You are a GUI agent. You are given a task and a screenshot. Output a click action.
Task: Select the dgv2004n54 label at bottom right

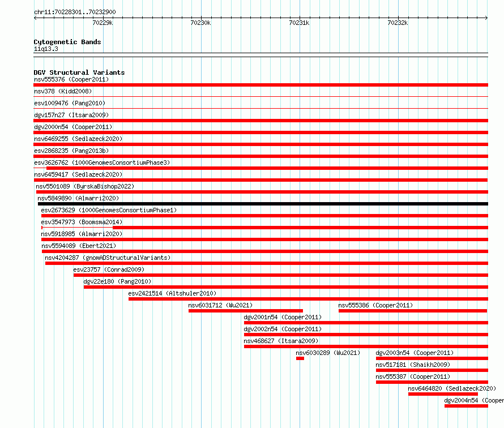pyautogui.click(x=474, y=400)
